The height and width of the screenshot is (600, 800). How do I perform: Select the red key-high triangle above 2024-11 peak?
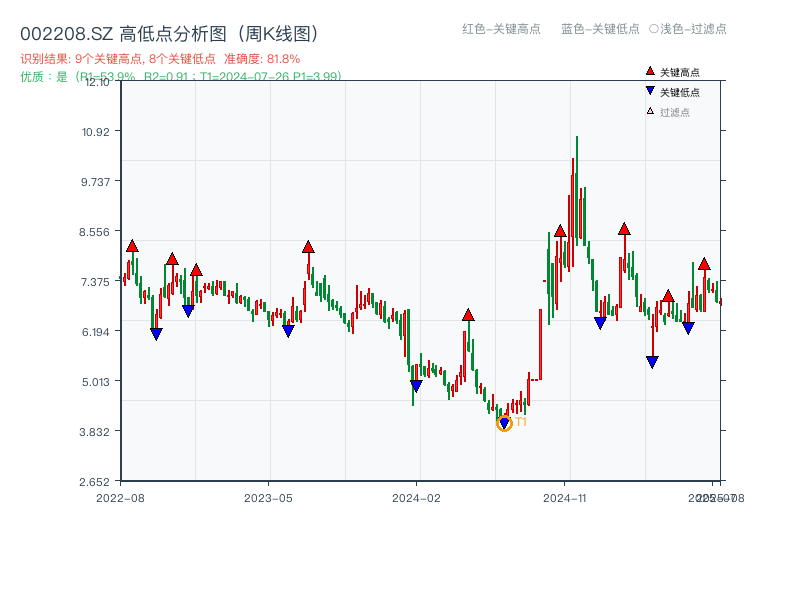[560, 231]
